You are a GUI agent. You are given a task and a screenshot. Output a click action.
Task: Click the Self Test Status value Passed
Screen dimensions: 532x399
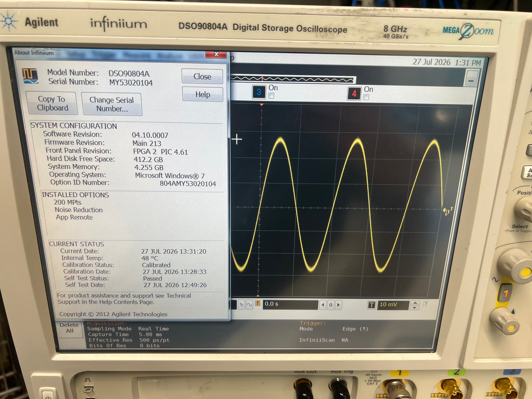153,278
